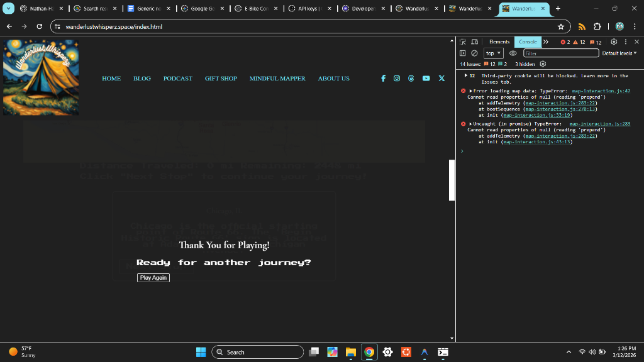Open the console issues settings gear
The width and height of the screenshot is (644, 362).
[x=543, y=64]
